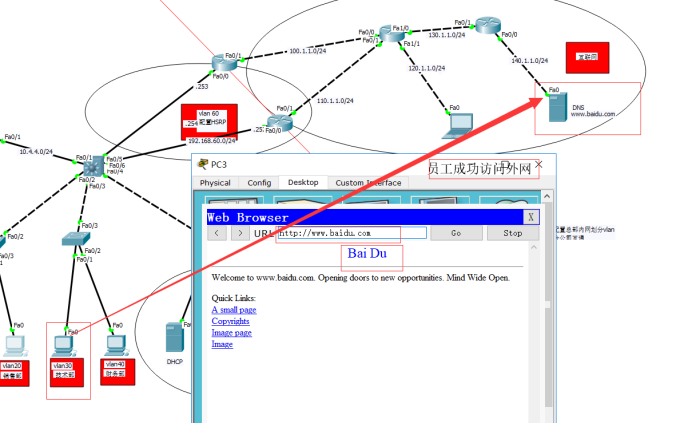Open the Copyrights link
The width and height of the screenshot is (693, 423).
(x=230, y=321)
